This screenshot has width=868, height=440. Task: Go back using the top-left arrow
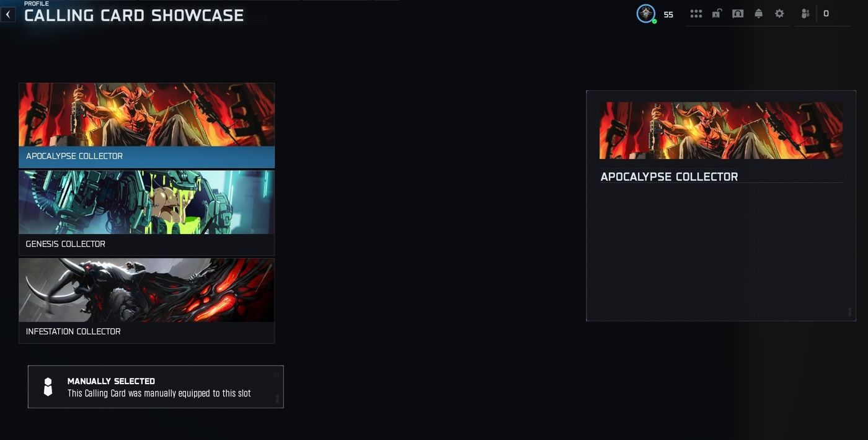point(8,14)
